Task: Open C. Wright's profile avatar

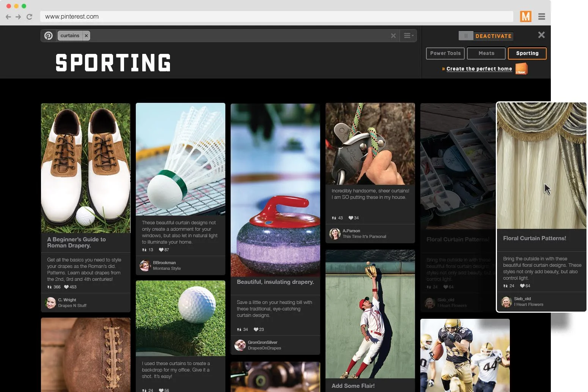Action: coord(50,303)
